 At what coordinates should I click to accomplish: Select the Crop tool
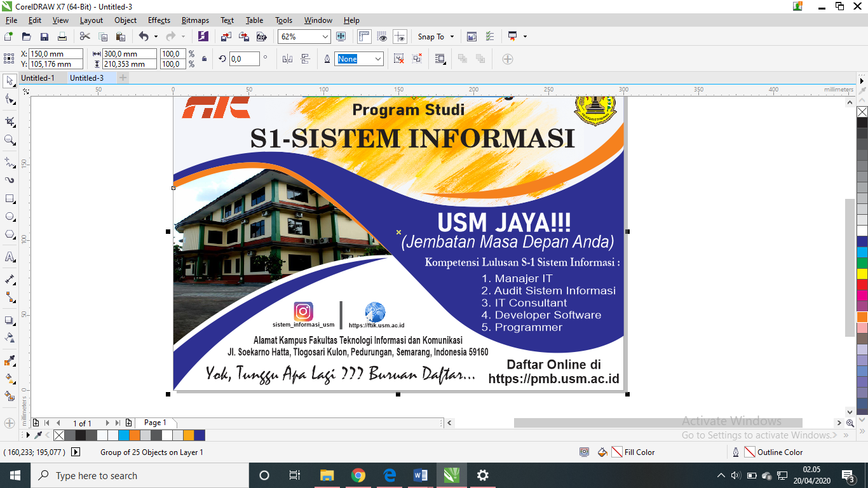coord(10,121)
